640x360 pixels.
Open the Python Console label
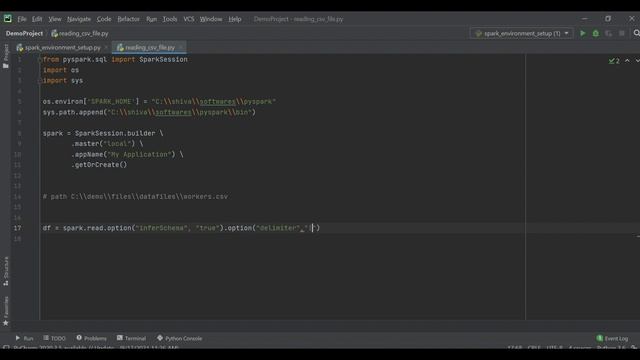point(183,338)
